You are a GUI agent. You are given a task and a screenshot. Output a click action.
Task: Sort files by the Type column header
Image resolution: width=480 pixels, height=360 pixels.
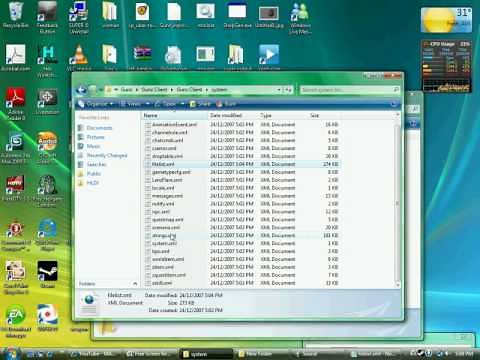[x=283, y=115]
